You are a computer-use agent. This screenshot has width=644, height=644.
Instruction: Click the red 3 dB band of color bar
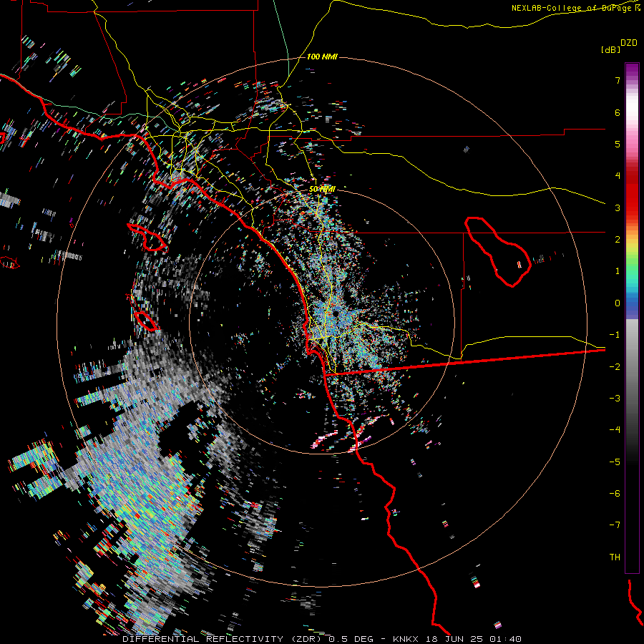click(x=632, y=204)
